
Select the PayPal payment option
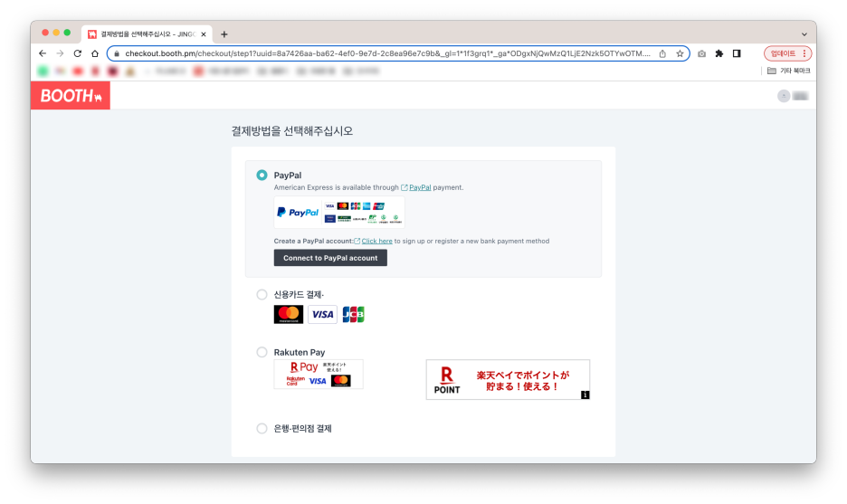[x=262, y=175]
